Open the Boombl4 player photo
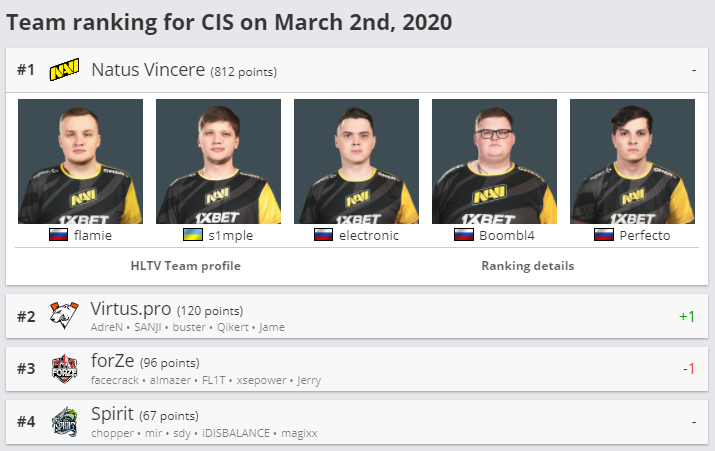 coord(494,161)
